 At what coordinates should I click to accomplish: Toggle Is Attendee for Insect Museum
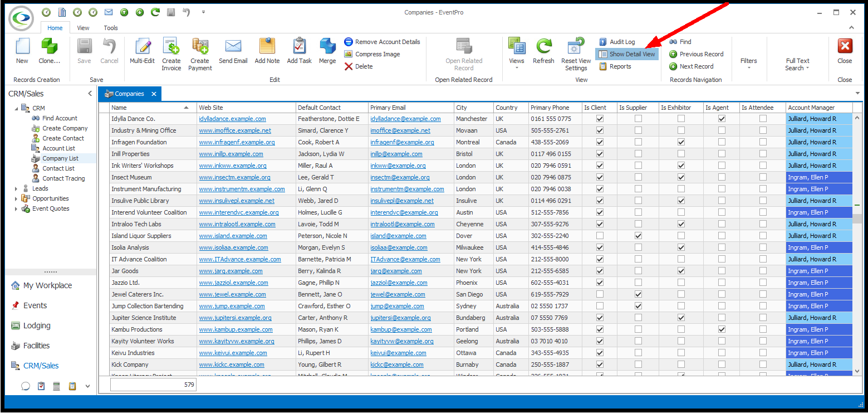click(763, 177)
